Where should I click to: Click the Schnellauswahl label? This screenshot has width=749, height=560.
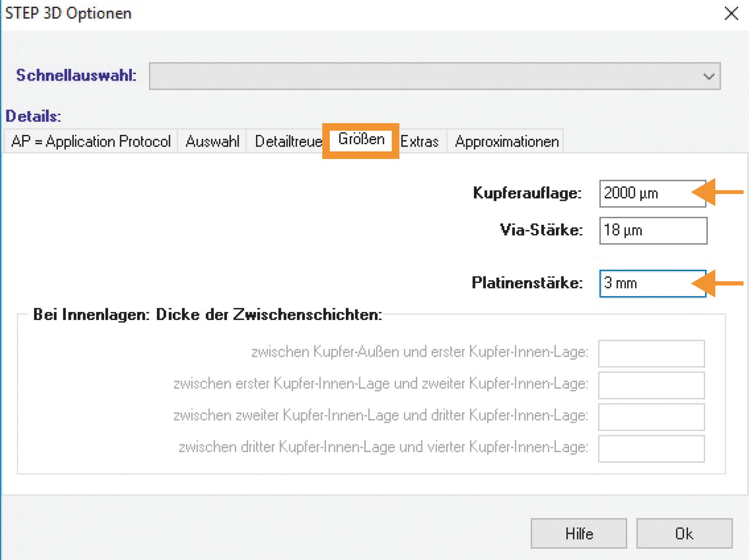coord(76,75)
